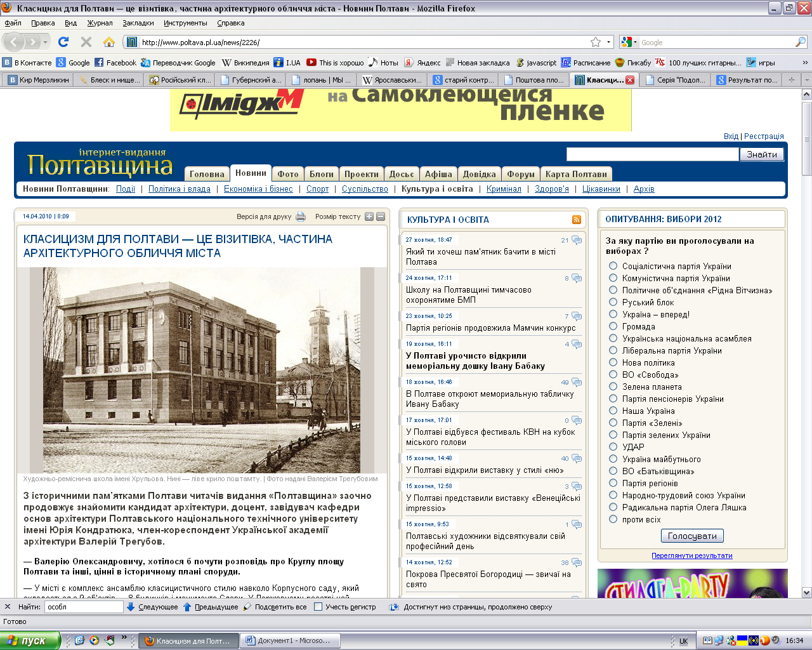Viewport: 812px width, 650px height.
Task: Stop loading with the X toolbar icon
Action: [86, 42]
